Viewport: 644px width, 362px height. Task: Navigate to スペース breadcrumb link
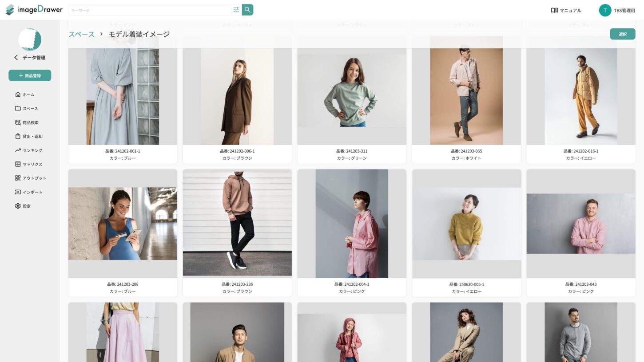coord(81,34)
